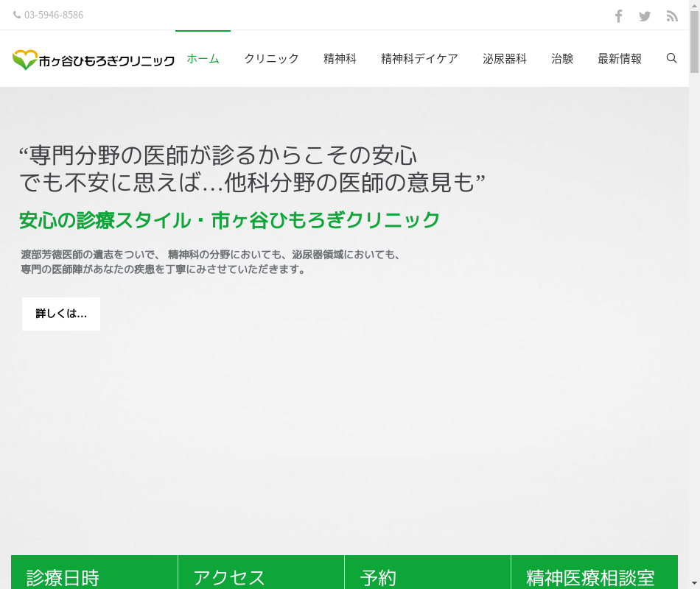Click the heart logo of 市ヶ谷ひもろぎクリニック
Screen dimensions: 700x589
point(25,60)
